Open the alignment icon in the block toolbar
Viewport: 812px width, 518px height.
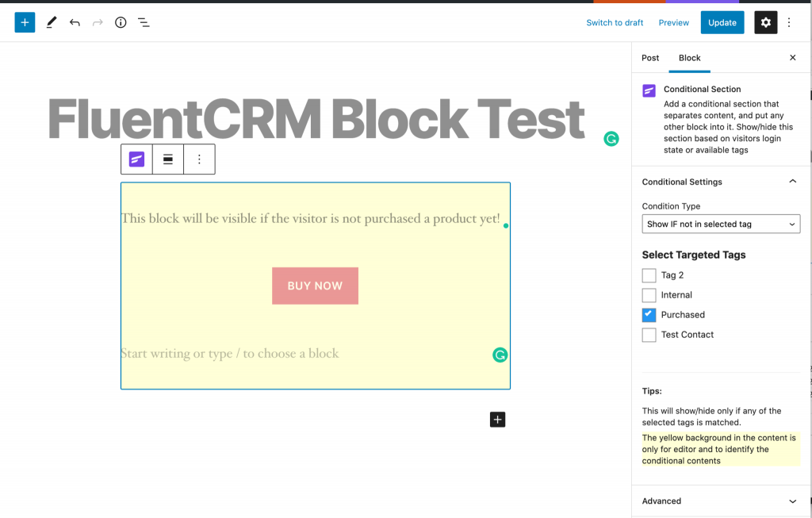pyautogui.click(x=167, y=159)
